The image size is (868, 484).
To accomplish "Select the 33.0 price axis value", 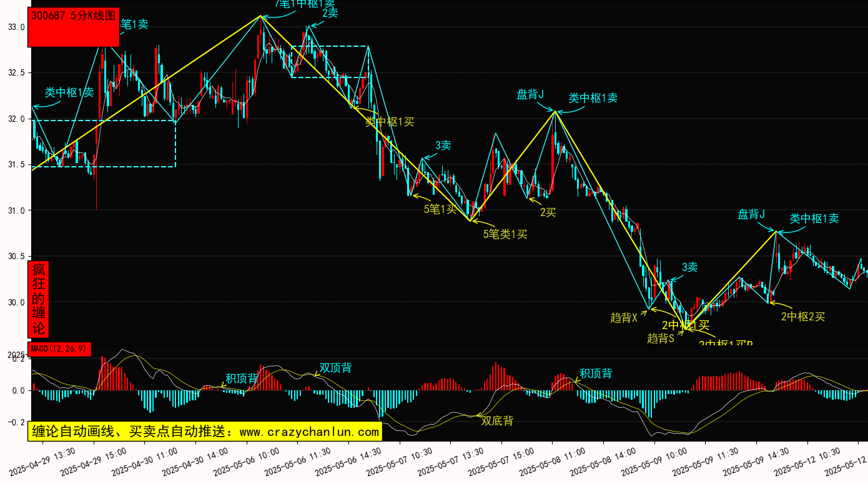I will [16, 27].
